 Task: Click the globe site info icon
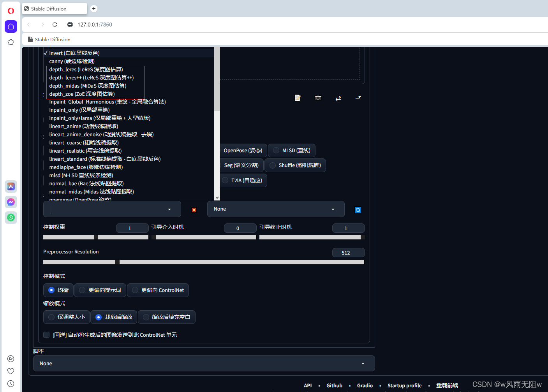pos(70,25)
